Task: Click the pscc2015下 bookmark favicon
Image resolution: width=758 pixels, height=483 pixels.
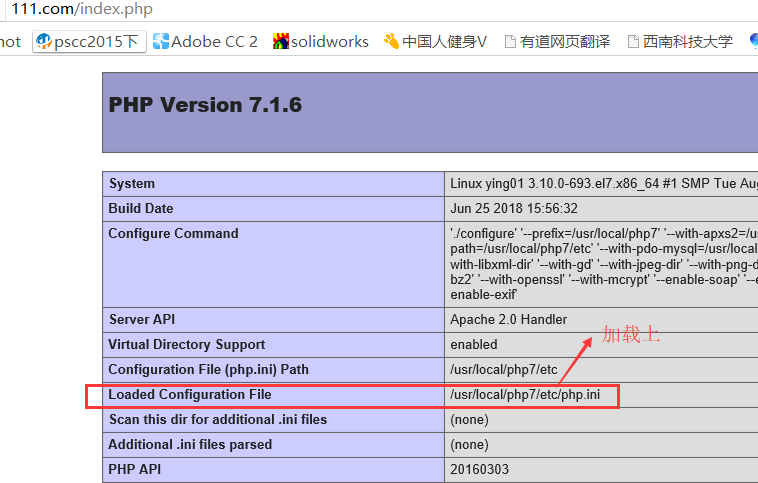Action: pos(44,42)
